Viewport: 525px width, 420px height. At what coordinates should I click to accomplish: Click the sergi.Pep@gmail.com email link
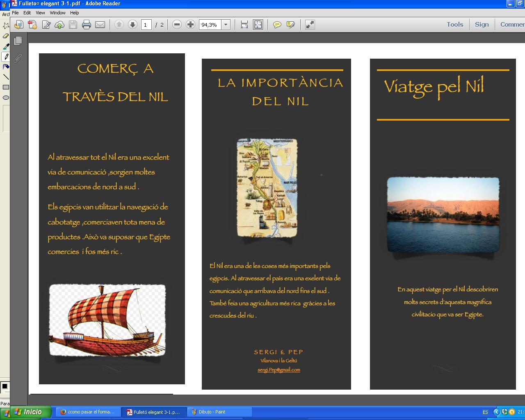[278, 370]
